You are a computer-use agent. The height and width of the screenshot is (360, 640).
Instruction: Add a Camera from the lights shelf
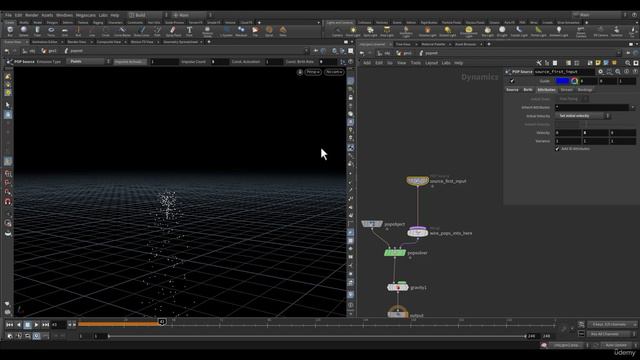click(338, 31)
